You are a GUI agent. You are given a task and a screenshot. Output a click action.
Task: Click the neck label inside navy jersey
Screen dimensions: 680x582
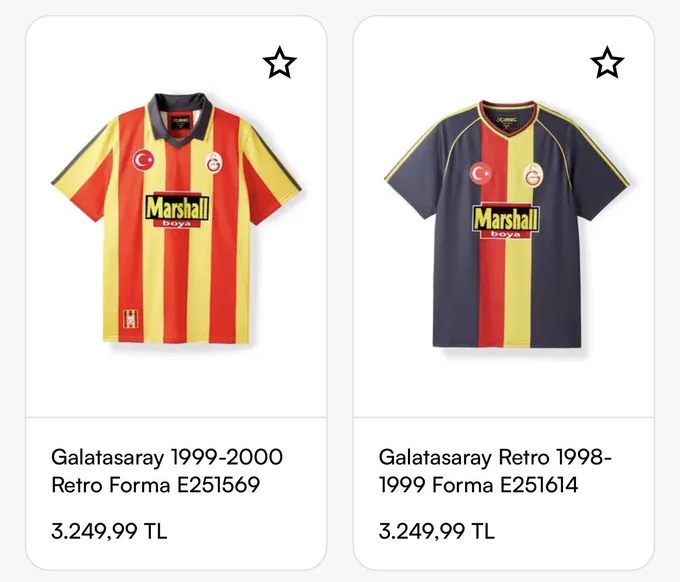point(506,121)
